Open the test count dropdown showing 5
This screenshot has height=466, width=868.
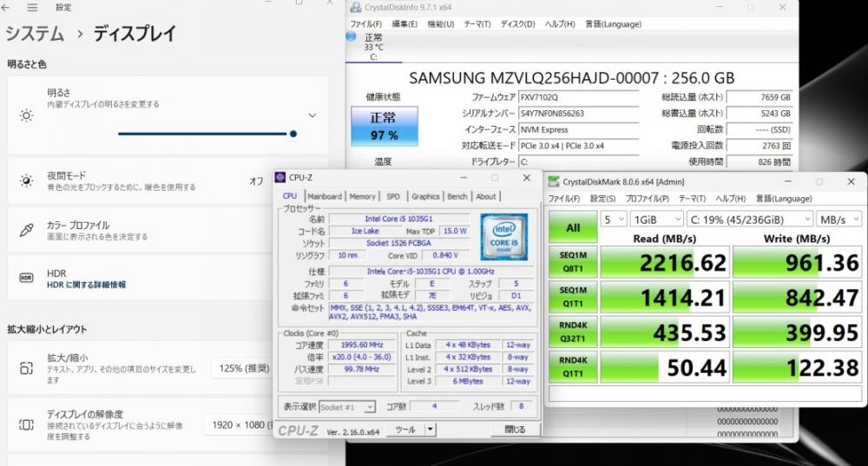pos(614,220)
